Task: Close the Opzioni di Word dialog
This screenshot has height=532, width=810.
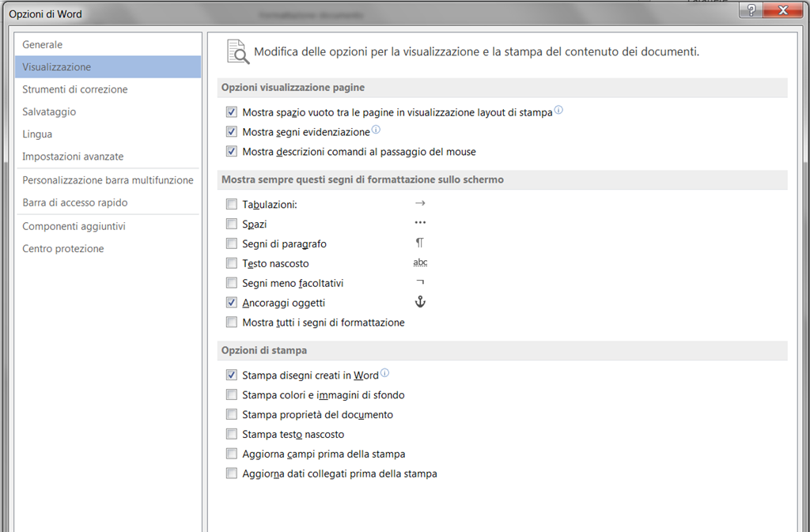Action: [x=783, y=10]
